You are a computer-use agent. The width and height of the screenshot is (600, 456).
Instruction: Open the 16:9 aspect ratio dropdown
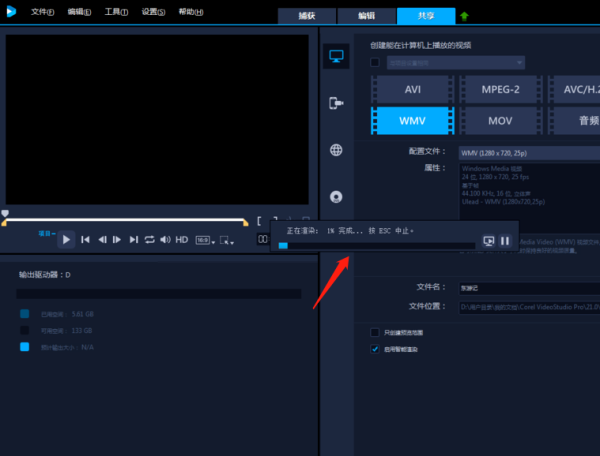pyautogui.click(x=203, y=240)
